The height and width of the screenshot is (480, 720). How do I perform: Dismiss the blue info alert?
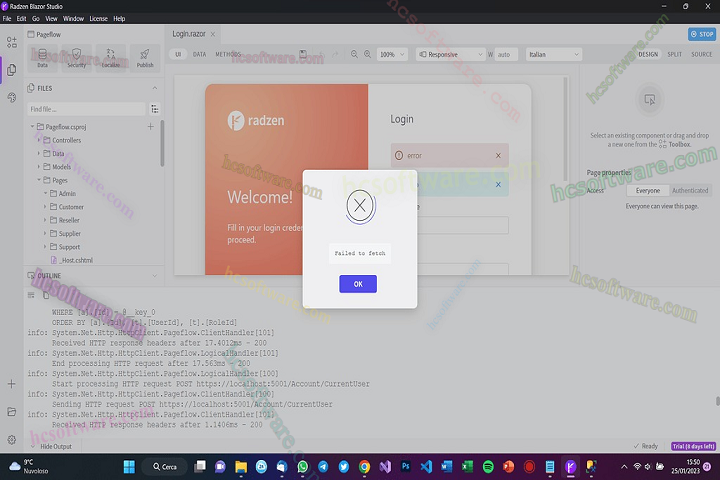(498, 185)
